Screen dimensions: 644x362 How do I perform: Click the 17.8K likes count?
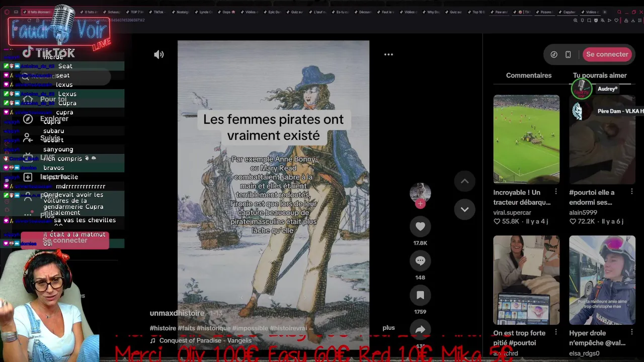(x=420, y=243)
